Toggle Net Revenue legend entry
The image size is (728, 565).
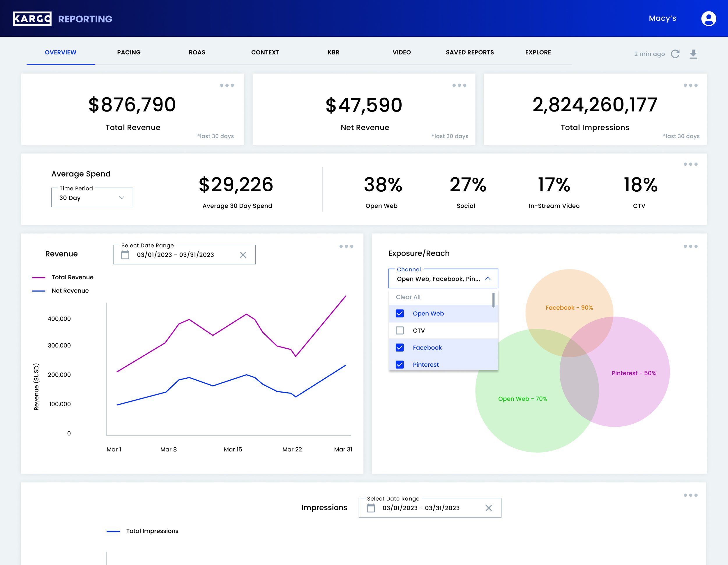coord(60,291)
